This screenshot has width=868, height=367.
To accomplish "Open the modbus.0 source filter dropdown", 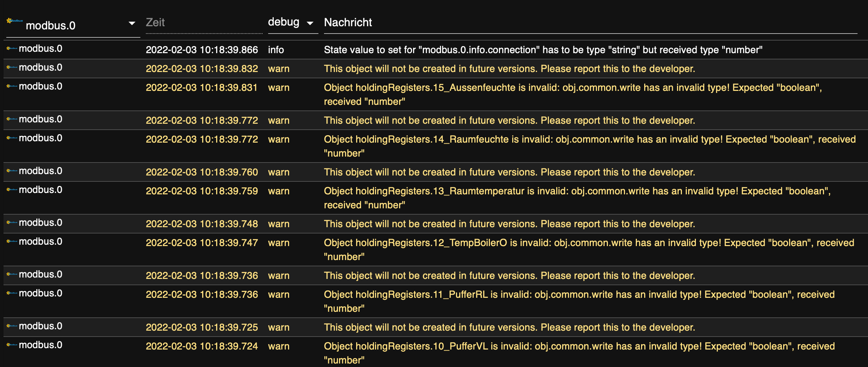I will 132,23.
